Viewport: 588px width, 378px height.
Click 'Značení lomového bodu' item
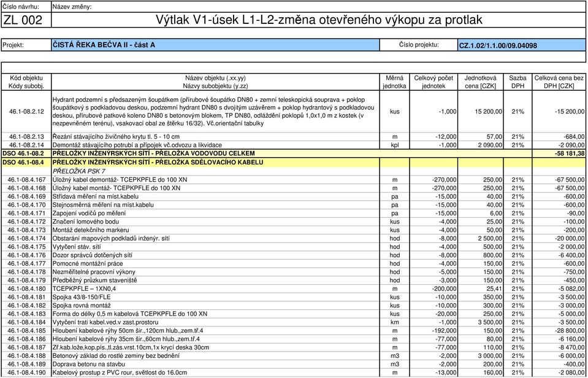coord(85,222)
